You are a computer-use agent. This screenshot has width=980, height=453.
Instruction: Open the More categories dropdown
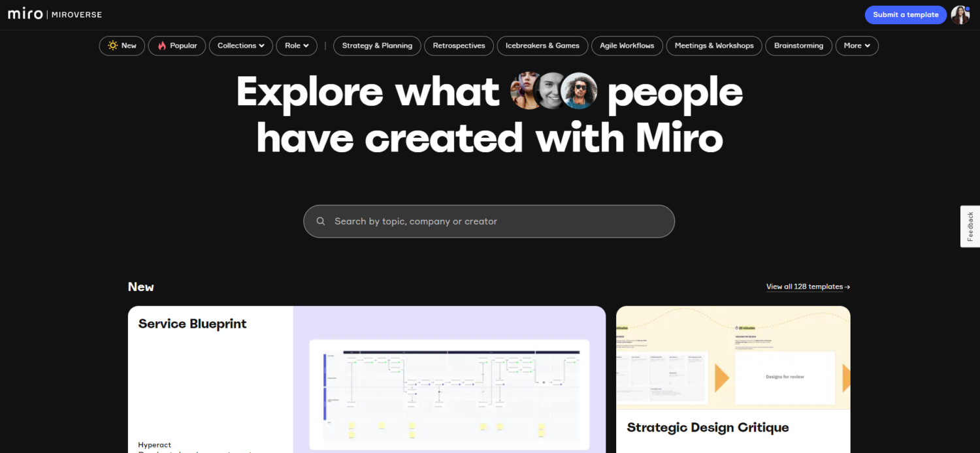pyautogui.click(x=857, y=46)
